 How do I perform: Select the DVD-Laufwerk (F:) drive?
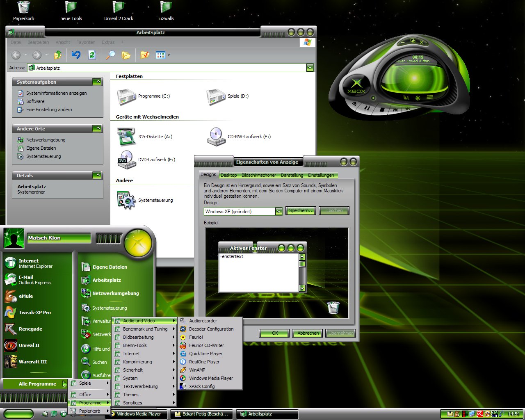[146, 160]
